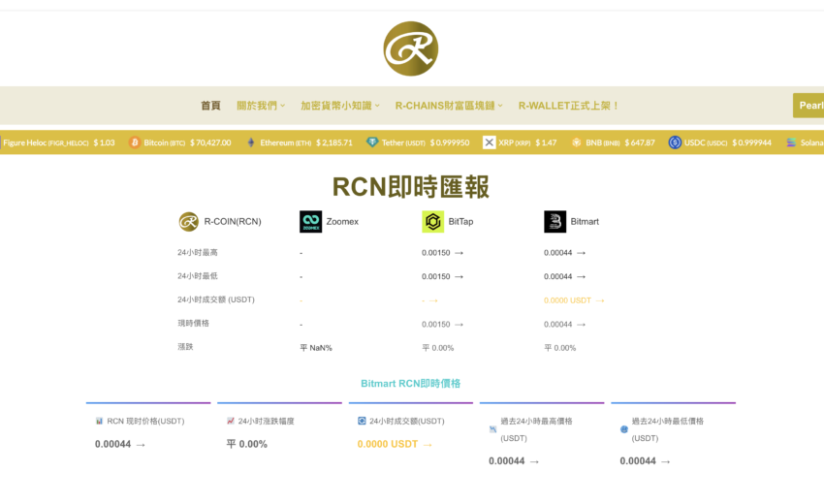Click the Zoomex exchange name
The image size is (824, 504).
click(342, 222)
